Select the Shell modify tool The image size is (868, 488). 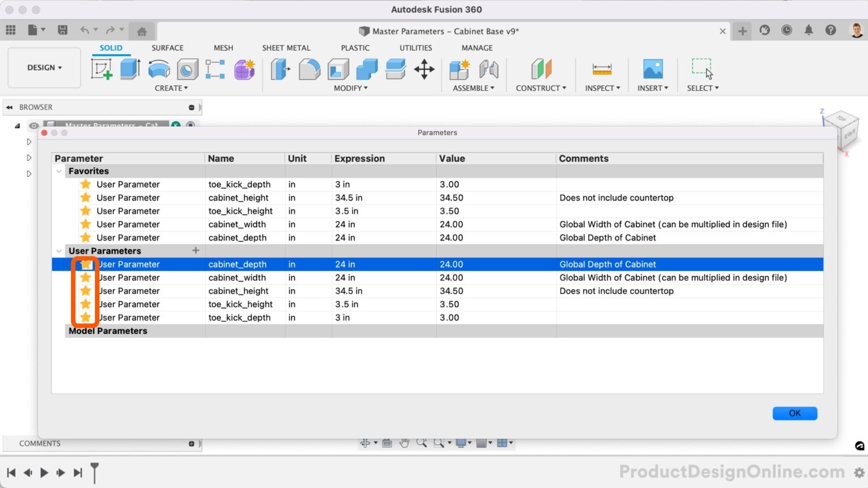(x=337, y=69)
